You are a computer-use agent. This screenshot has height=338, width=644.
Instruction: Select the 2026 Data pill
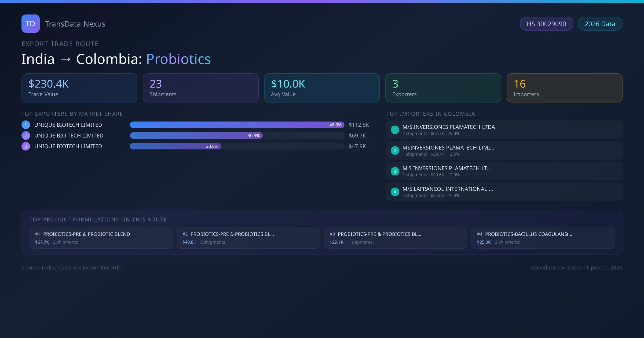click(x=600, y=24)
